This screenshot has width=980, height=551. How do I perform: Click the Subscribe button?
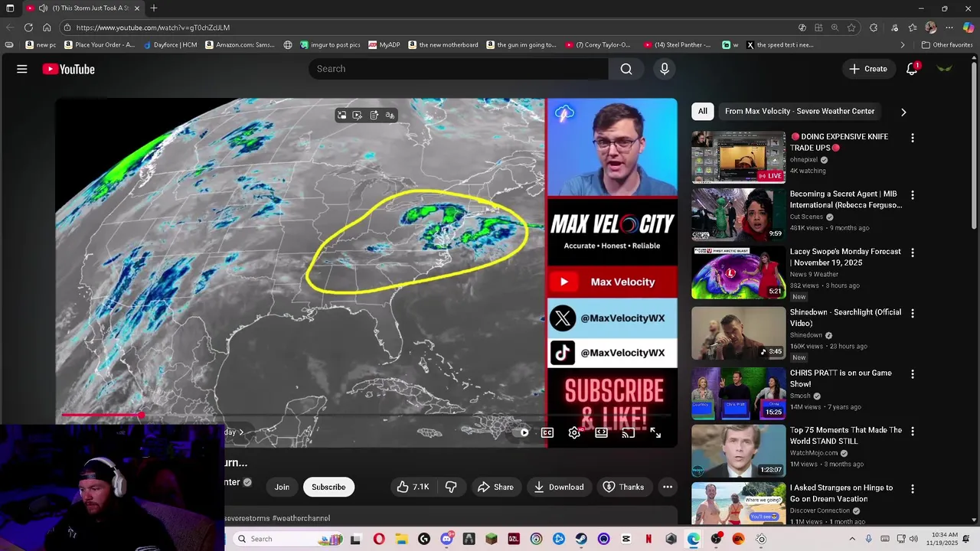pos(328,487)
